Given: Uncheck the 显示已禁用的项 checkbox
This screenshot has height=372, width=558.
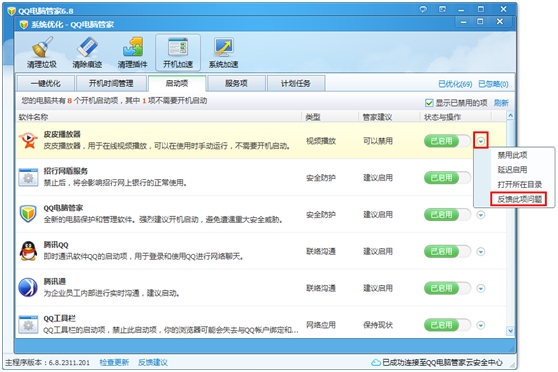Looking at the screenshot, I should 429,103.
